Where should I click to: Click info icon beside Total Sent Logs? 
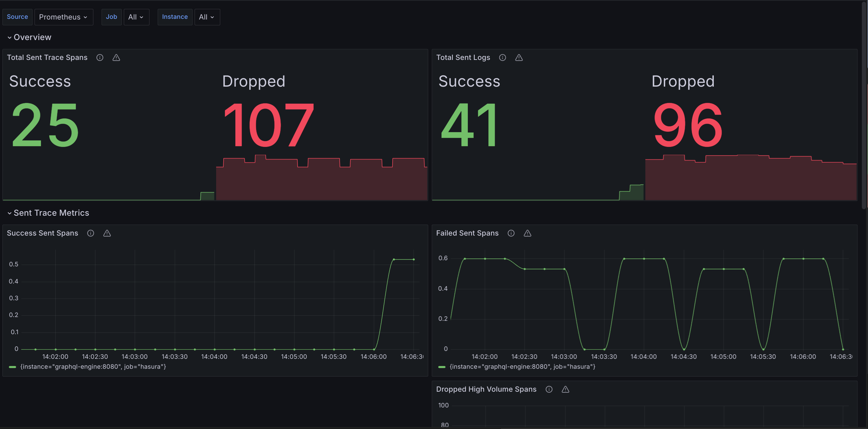(502, 58)
